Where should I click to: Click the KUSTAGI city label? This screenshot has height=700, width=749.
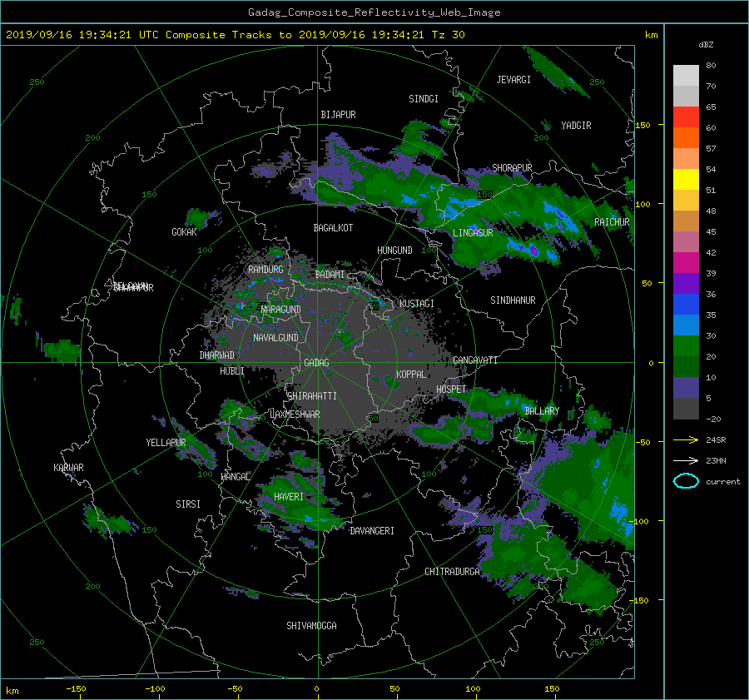click(417, 304)
